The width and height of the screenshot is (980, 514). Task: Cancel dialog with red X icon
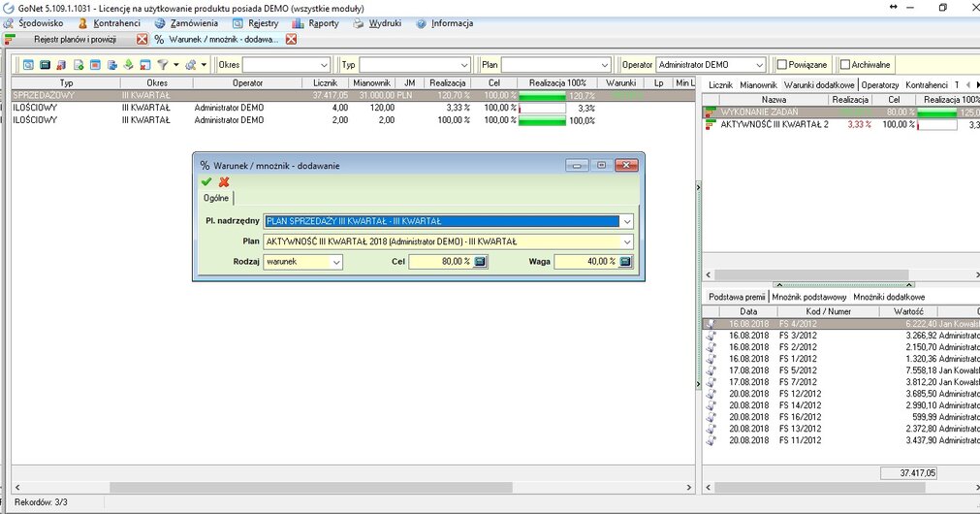224,182
